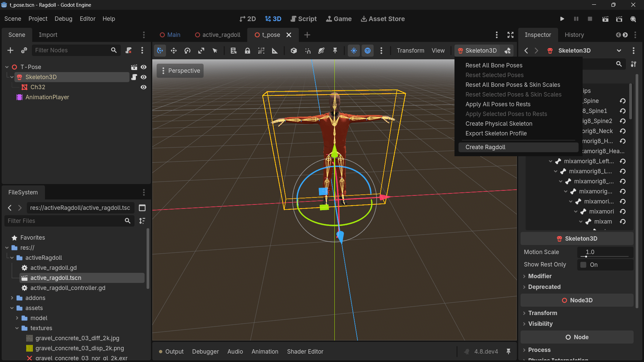This screenshot has width=644, height=362.
Task: Click the attach script icon in Scene dock
Action: [128, 50]
